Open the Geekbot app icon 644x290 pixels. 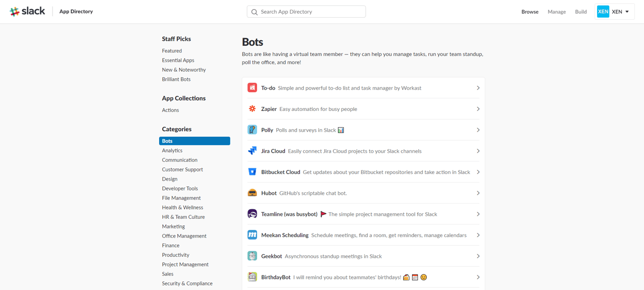pyautogui.click(x=252, y=256)
